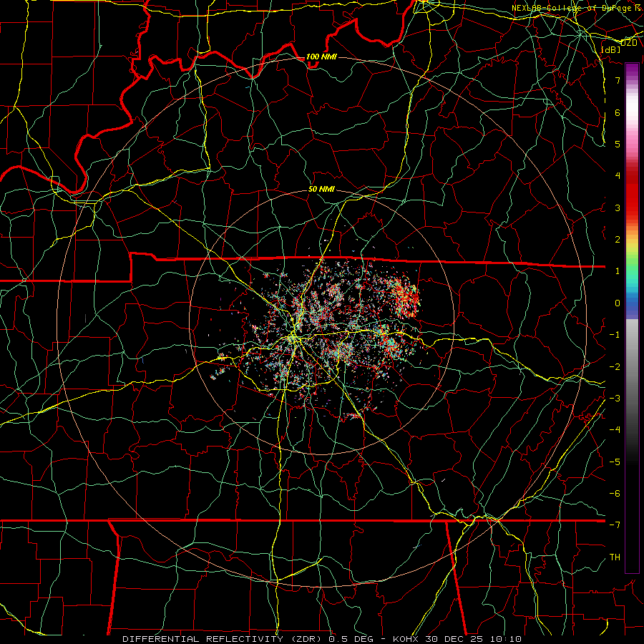Click the "TH" threshold label on the scale

(x=615, y=557)
